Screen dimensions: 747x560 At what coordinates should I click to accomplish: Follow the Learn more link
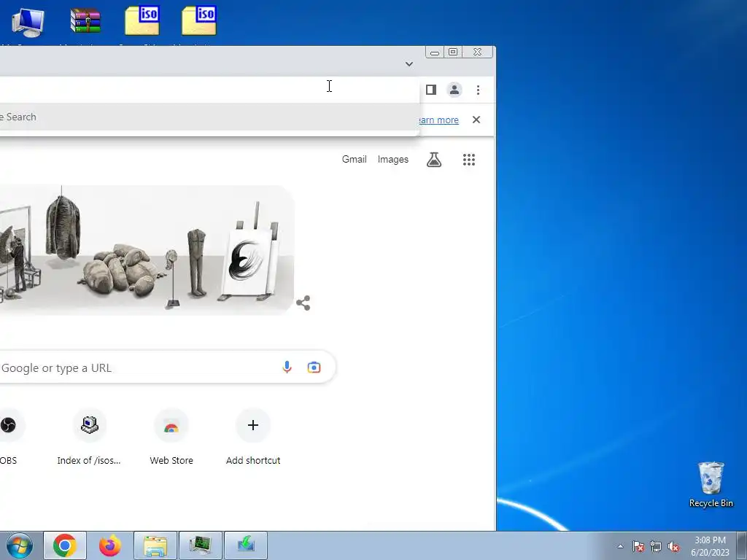point(438,120)
